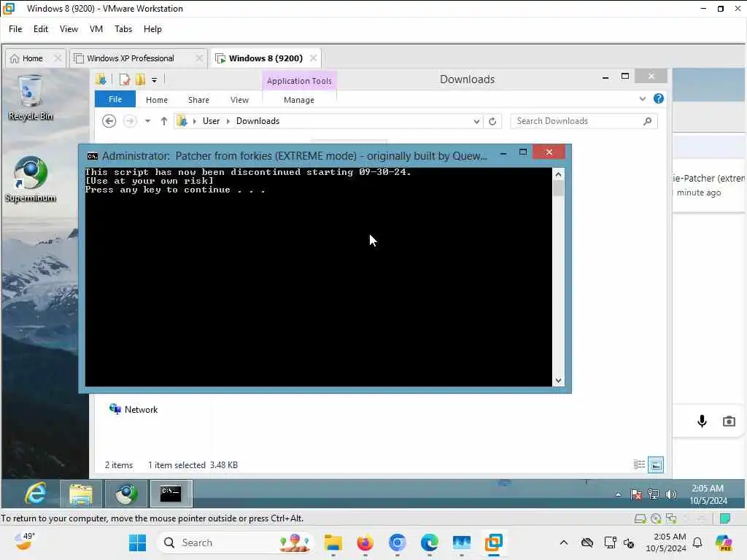Viewport: 747px width, 560px height.
Task: Switch to the Windows XP Professional tab
Action: click(x=131, y=58)
